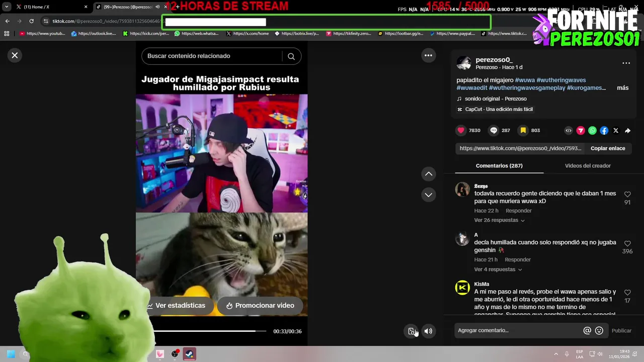Mute video with the speaker icon
This screenshot has height=362, width=644.
428,331
